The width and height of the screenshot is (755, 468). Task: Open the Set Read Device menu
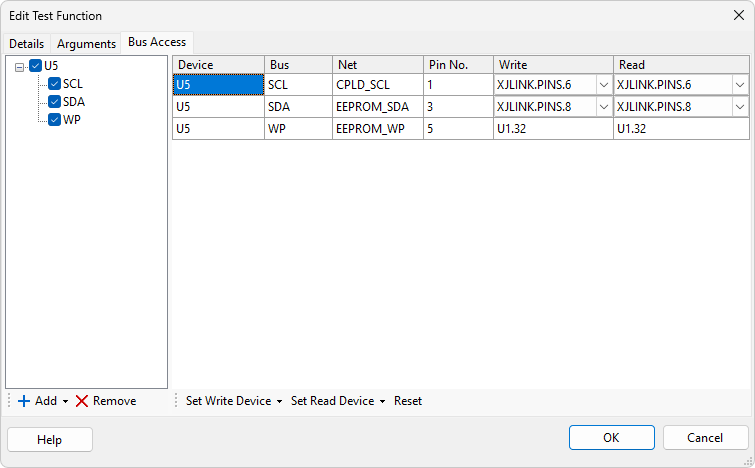pos(338,401)
